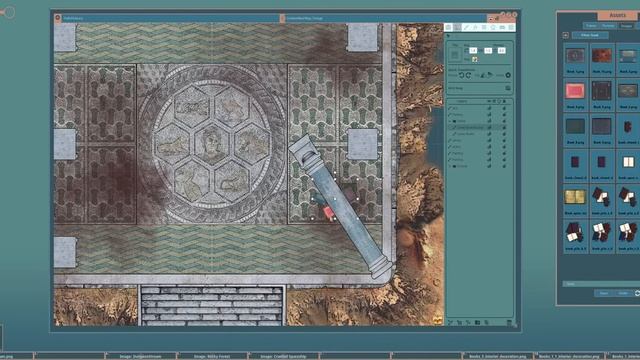Viewport: 640px width, 360px height.
Task: Rotate the selected object counter-clockwise
Action: click(461, 75)
